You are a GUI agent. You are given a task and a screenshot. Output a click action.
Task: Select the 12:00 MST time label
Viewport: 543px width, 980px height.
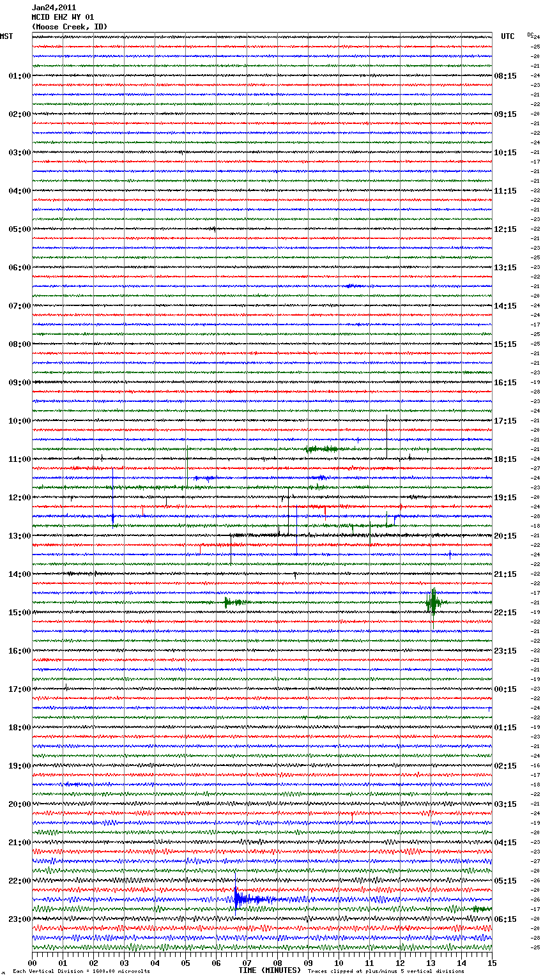(x=19, y=498)
